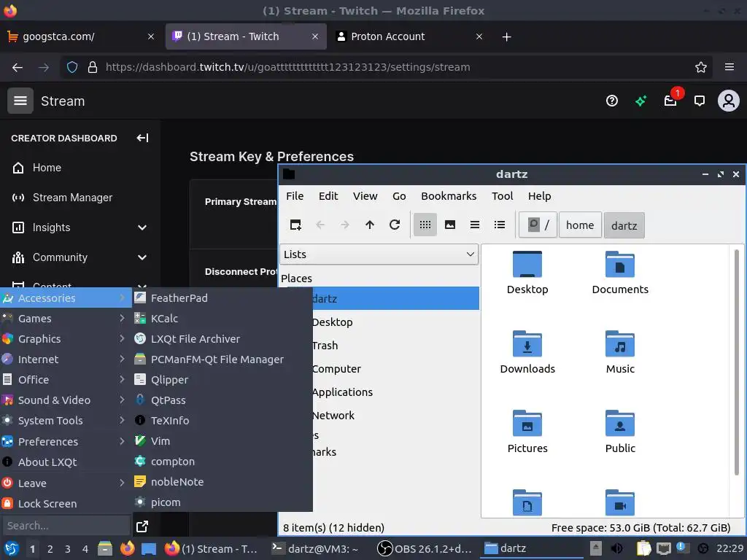This screenshot has height=560, width=747.
Task: Open the Twitch whispers chat icon
Action: pos(700,101)
